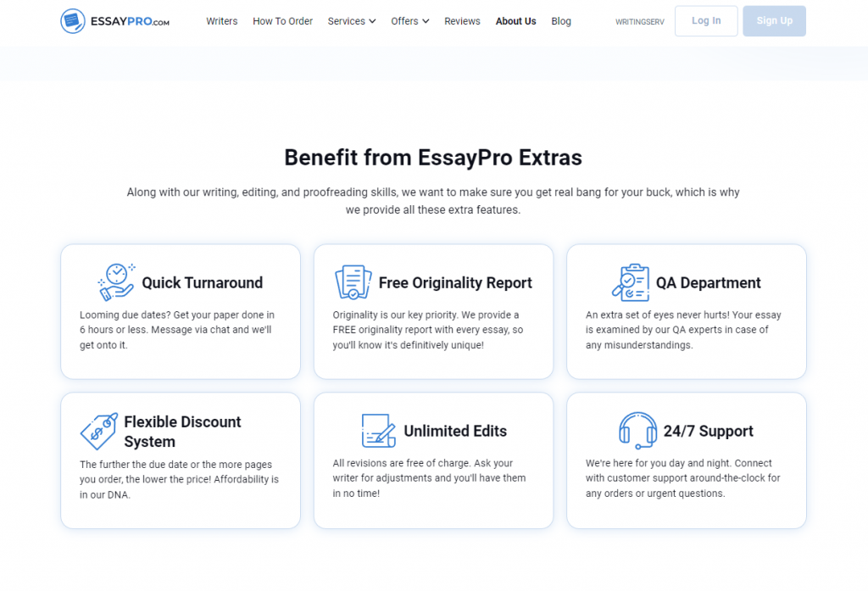Open the Blog page
This screenshot has height=591, width=868.
pyautogui.click(x=561, y=21)
